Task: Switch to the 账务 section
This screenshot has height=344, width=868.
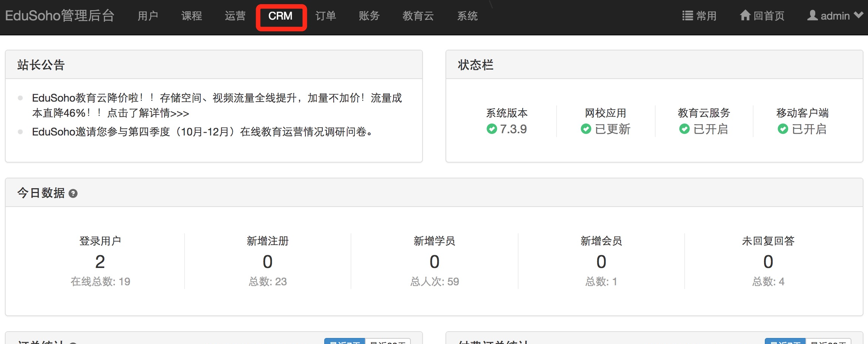Action: pos(369,16)
